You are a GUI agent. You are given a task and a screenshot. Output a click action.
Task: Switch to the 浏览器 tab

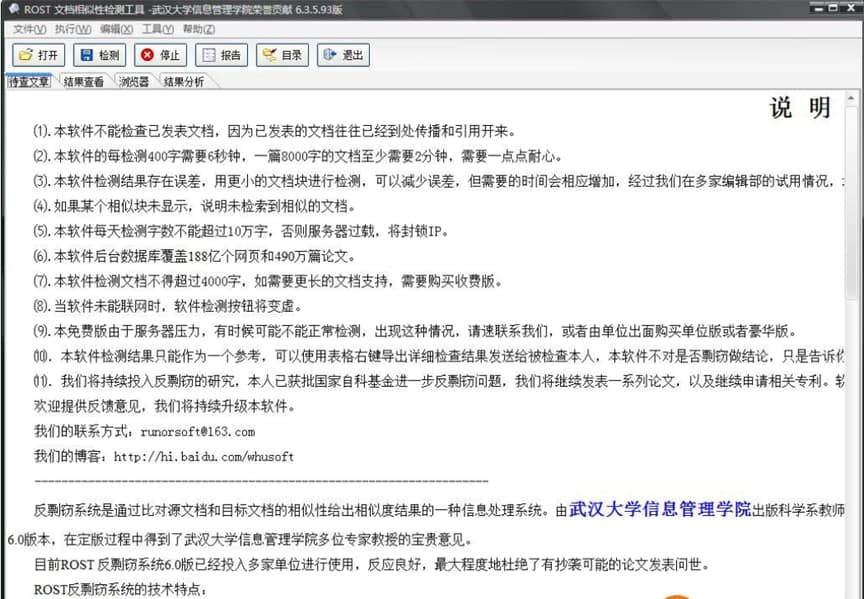click(134, 82)
